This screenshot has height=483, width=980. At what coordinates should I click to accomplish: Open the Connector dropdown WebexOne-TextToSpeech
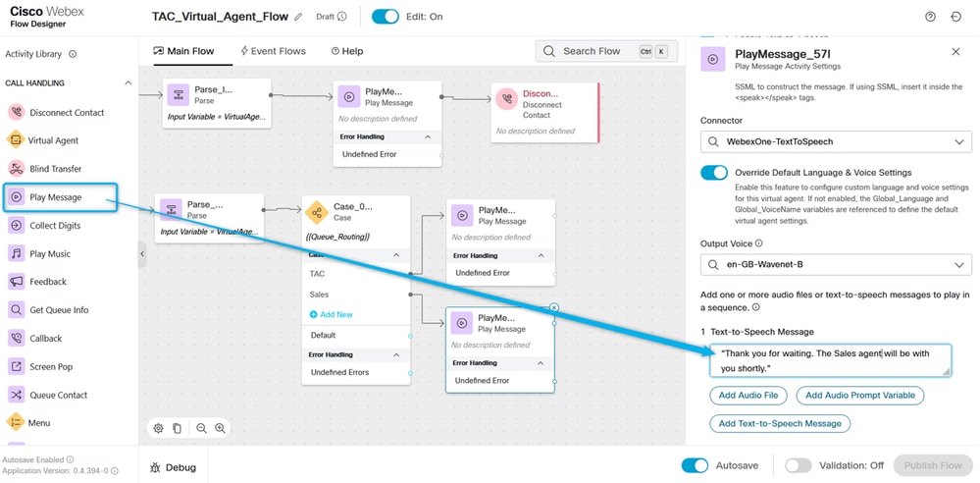pyautogui.click(x=836, y=142)
